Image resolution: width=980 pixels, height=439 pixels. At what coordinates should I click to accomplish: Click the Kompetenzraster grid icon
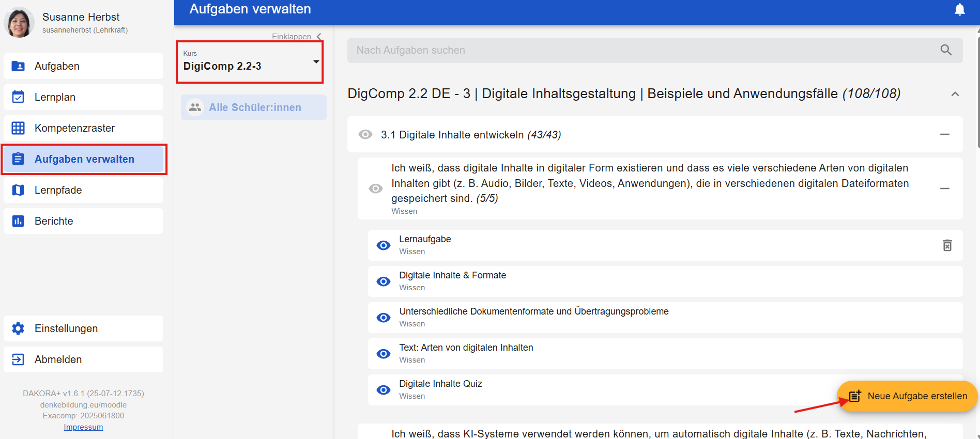[x=18, y=128]
